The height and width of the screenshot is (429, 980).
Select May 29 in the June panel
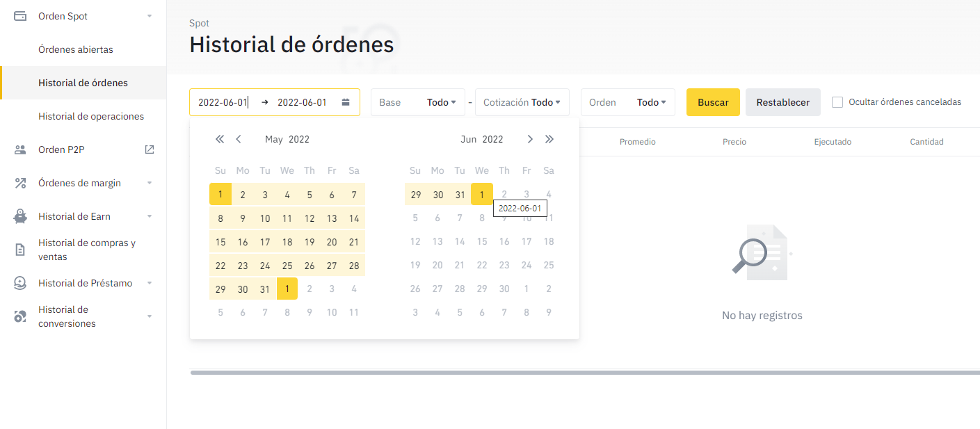[x=415, y=194]
